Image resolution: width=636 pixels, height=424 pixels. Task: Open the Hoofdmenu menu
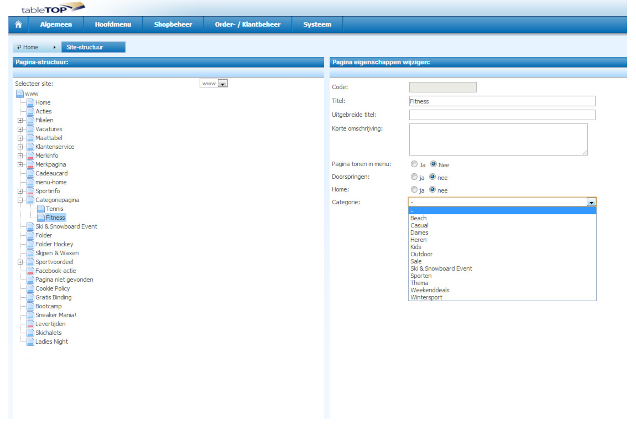[113, 24]
